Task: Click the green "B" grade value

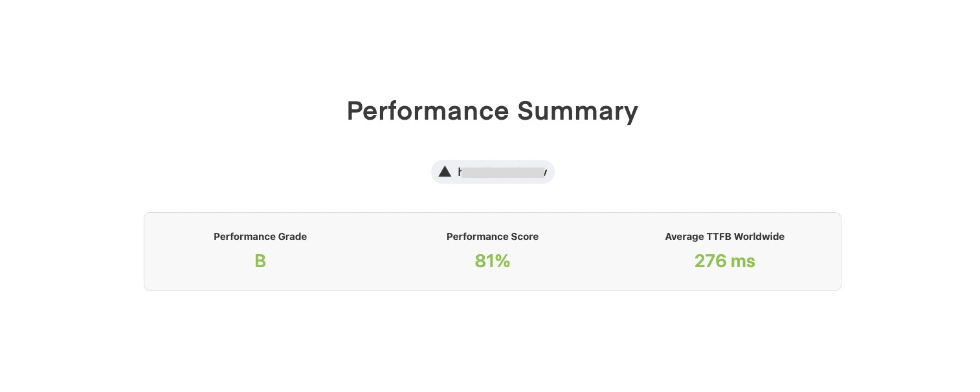Action: (x=260, y=261)
